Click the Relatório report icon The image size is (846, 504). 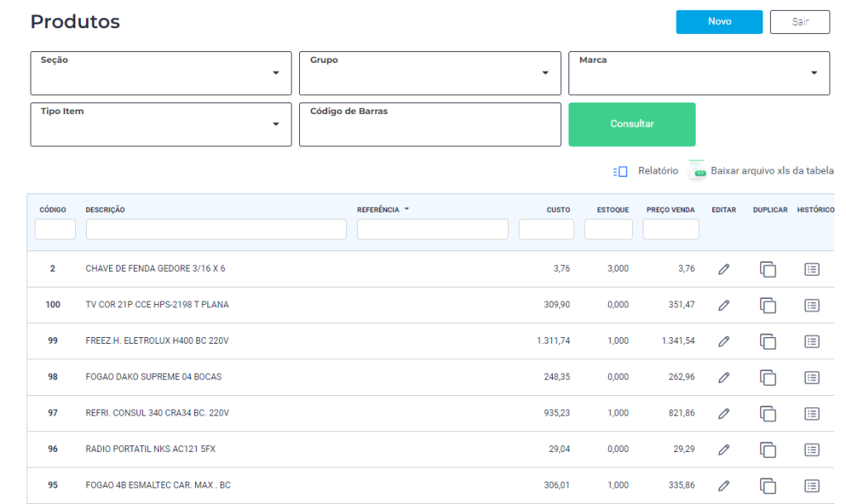[620, 171]
